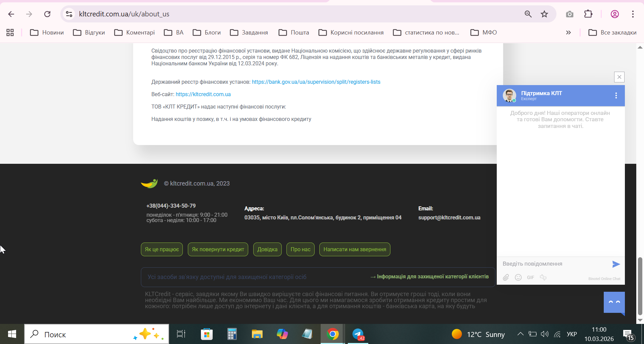Open the volume control in system tray
Screen dimensions: 644x344
[545, 334]
